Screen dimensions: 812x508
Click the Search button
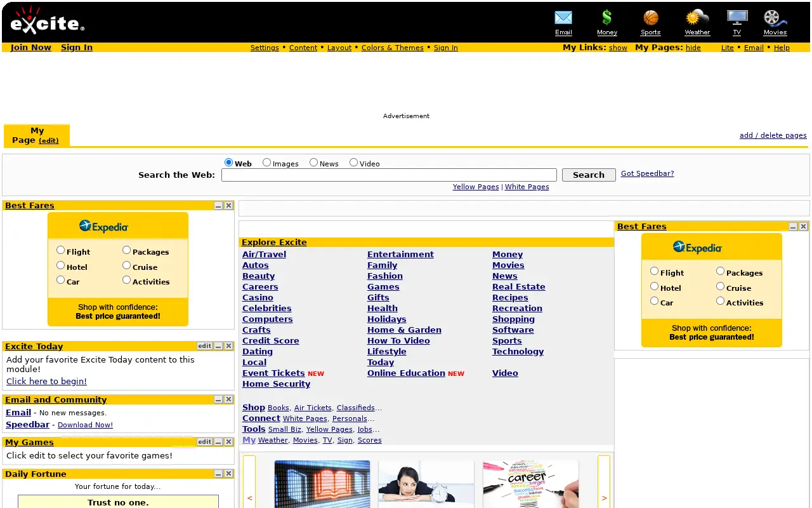click(589, 175)
